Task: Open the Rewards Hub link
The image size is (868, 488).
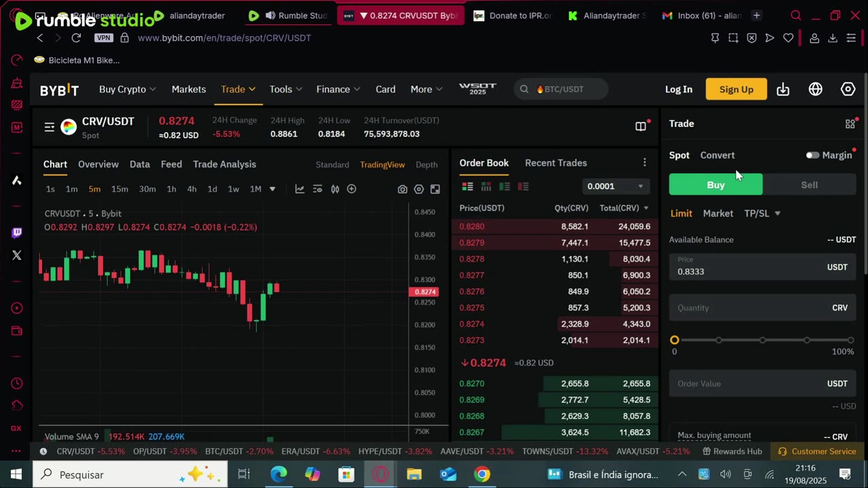Action: (732, 451)
